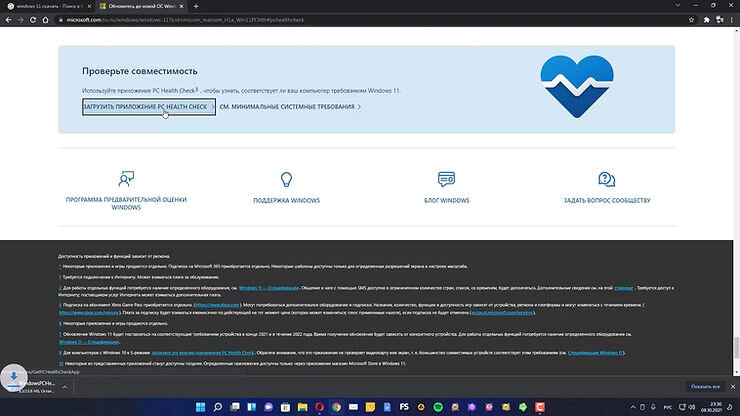Open 'Программа предварительной оценки Windows' link

click(126, 204)
